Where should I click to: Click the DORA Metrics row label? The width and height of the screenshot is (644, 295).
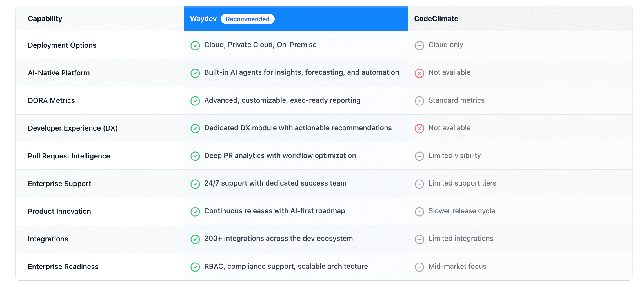coord(51,101)
